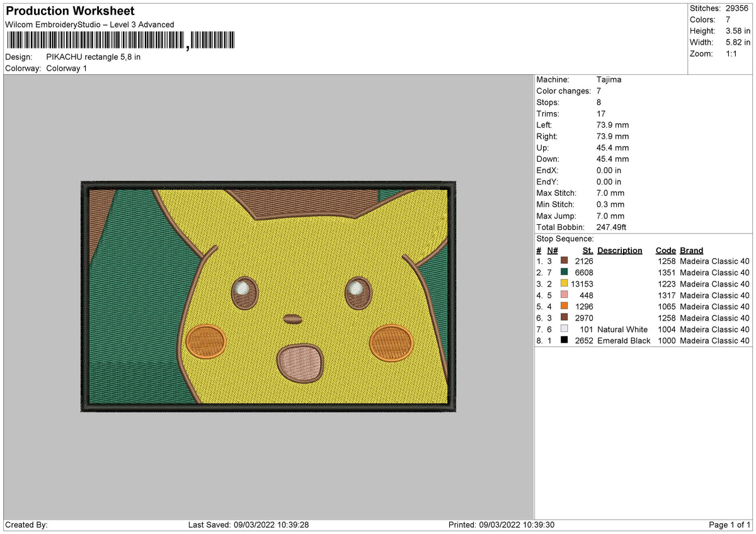Select the yellow thread swatch with 13153 stitches

564,284
